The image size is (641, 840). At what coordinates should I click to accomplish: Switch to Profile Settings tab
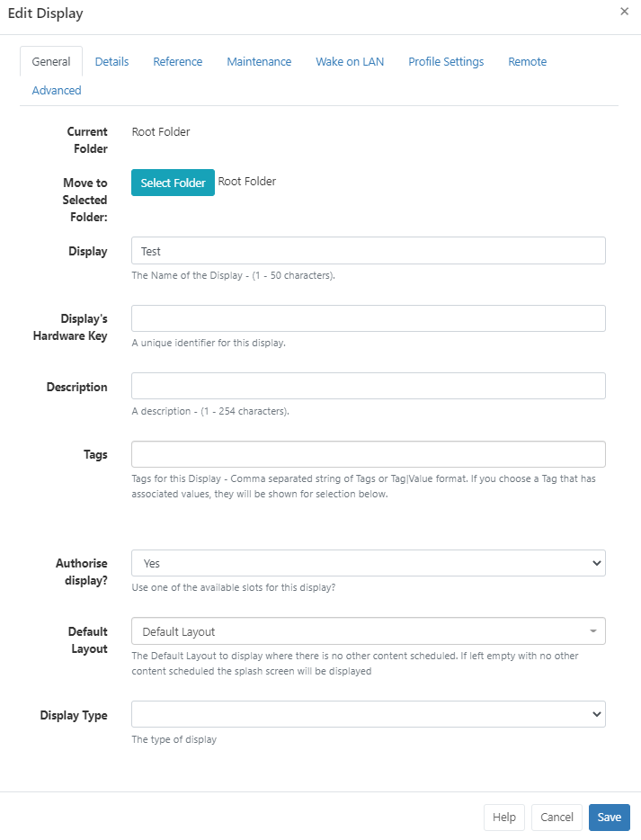pos(446,62)
